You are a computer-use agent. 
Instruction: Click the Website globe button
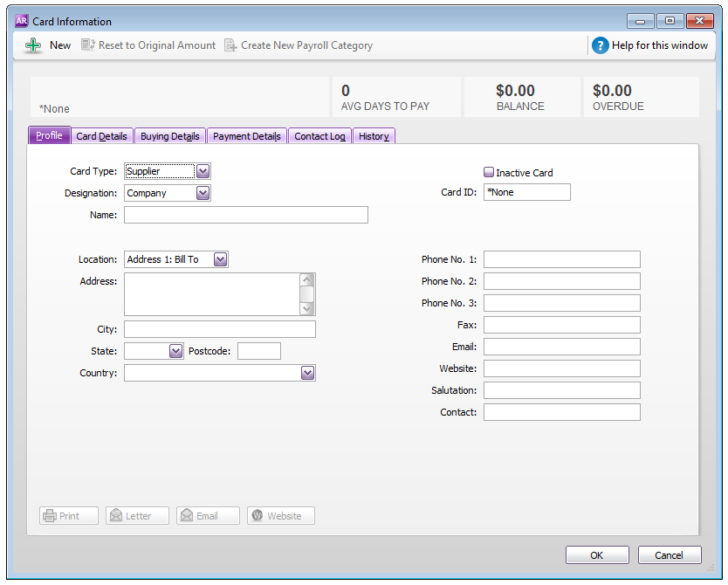[x=258, y=516]
